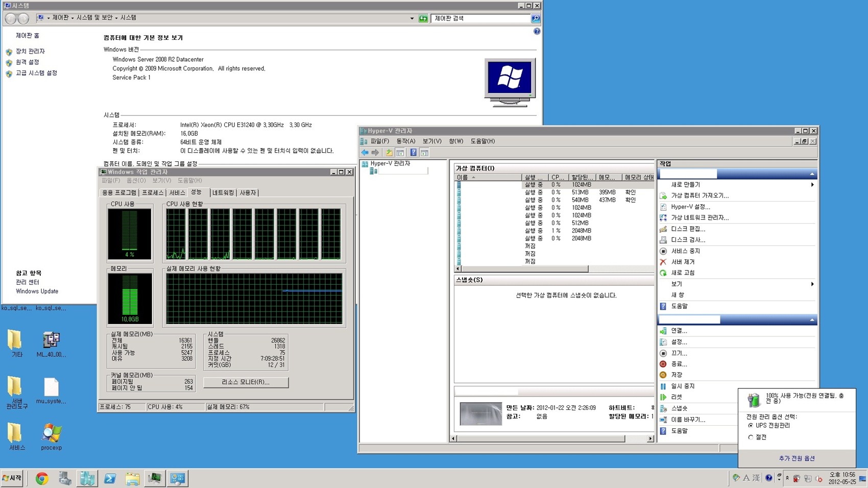Toggle the console tree pane icon in Hyper-V toolbar
Viewport: 868px width, 488px height.
[400, 153]
